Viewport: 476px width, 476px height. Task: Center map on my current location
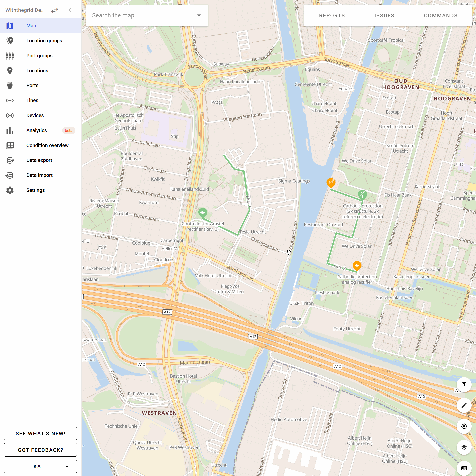(x=464, y=426)
